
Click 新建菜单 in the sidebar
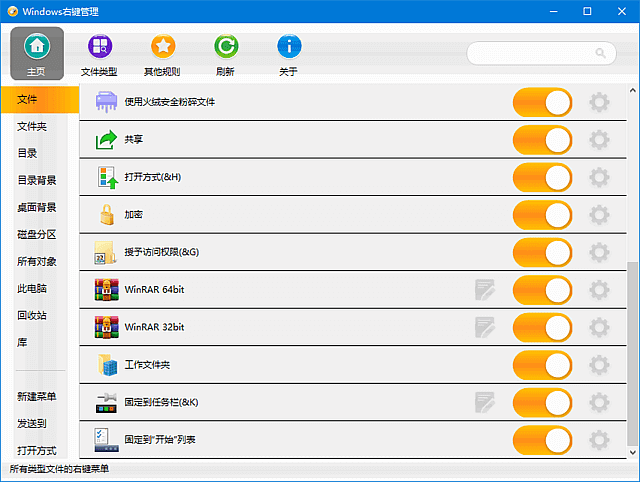pos(37,397)
